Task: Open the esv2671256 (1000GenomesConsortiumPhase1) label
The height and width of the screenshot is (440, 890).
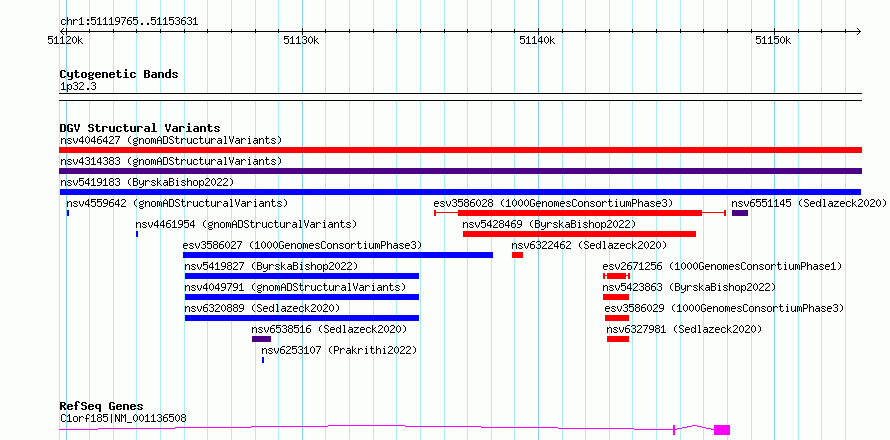Action: [722, 266]
